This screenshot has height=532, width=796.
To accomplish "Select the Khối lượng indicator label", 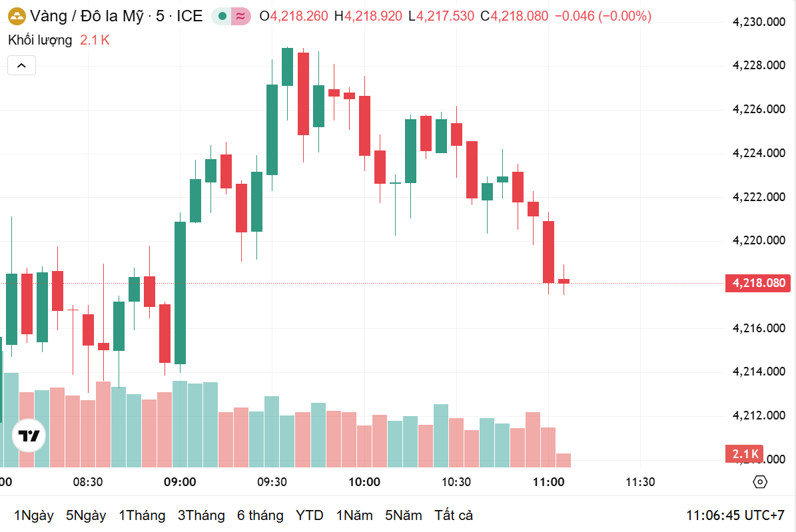I will pyautogui.click(x=40, y=40).
